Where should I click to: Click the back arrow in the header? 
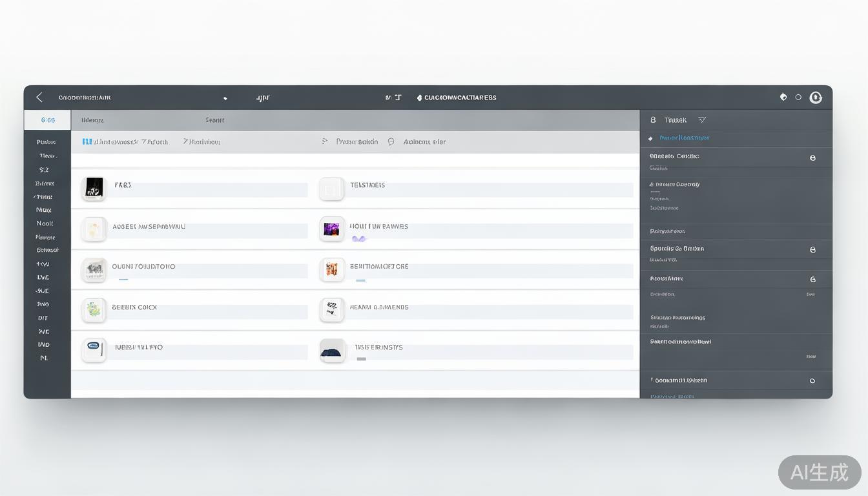[39, 98]
